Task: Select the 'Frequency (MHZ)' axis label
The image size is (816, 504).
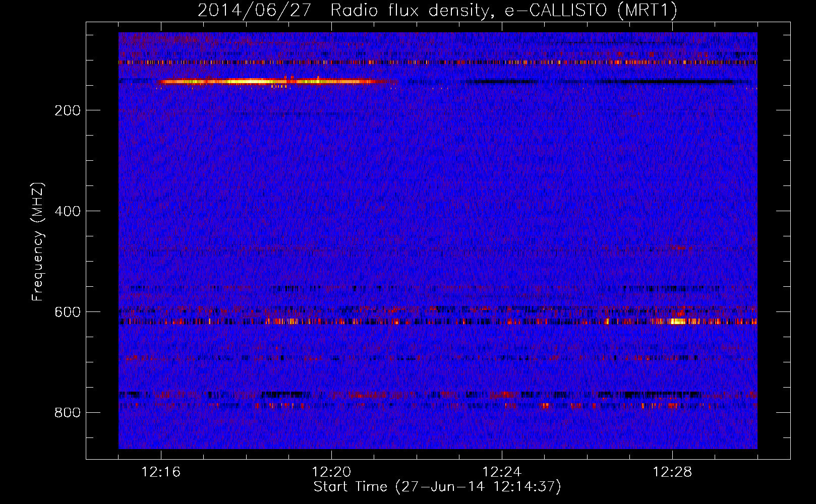Action: pyautogui.click(x=38, y=241)
